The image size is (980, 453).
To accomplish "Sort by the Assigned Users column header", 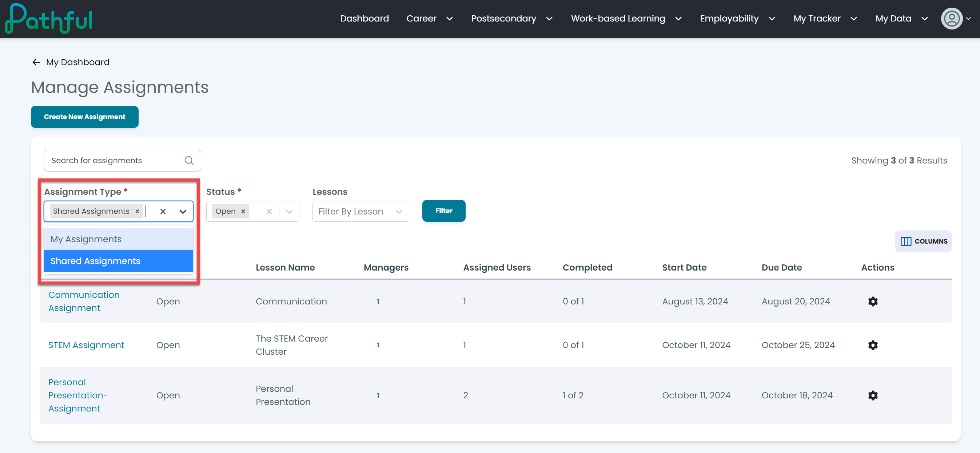I will [x=497, y=268].
